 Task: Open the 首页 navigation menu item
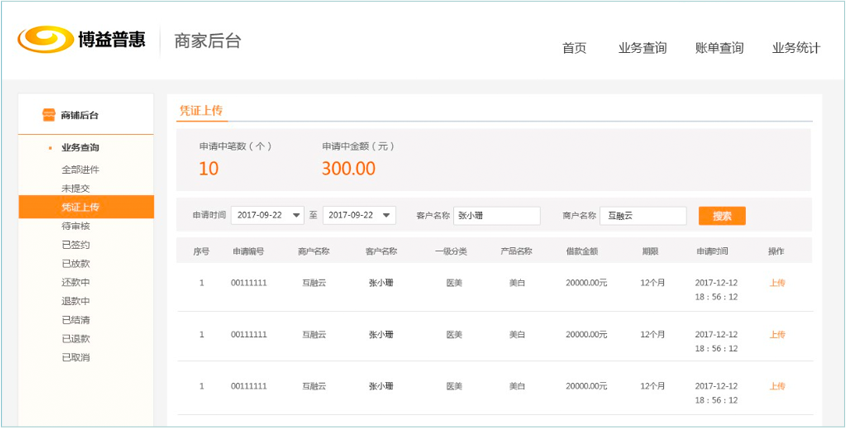tap(574, 48)
